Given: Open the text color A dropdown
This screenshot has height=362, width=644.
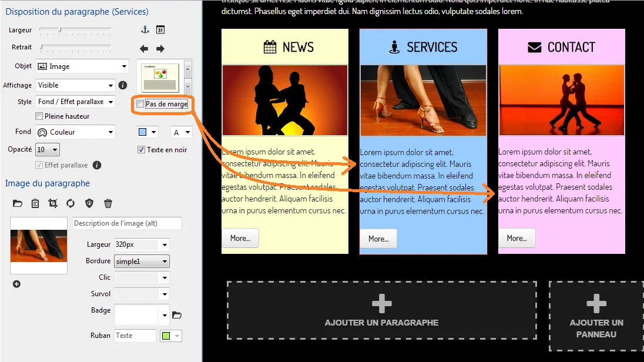Looking at the screenshot, I should (x=181, y=132).
